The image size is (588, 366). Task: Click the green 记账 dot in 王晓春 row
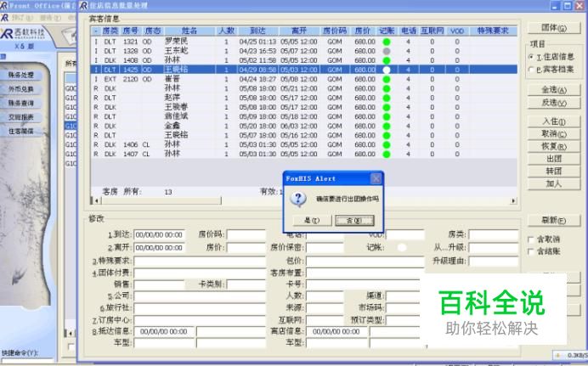click(x=387, y=107)
